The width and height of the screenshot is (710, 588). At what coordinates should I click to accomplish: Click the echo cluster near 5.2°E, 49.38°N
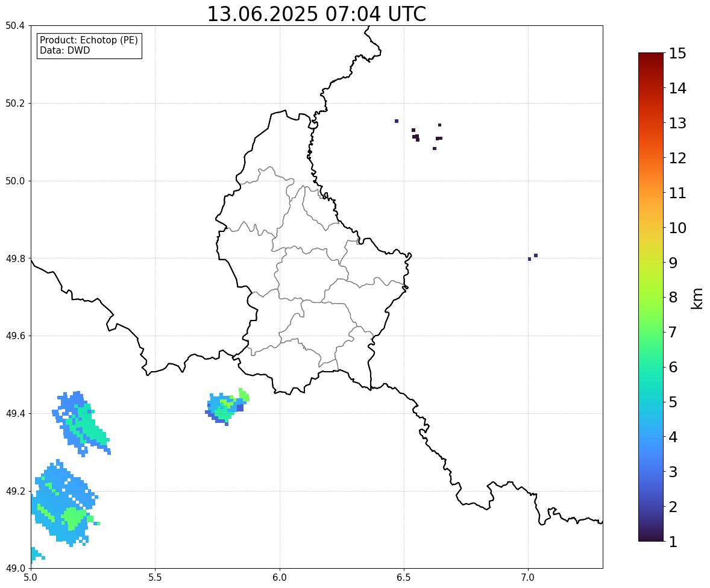click(81, 424)
